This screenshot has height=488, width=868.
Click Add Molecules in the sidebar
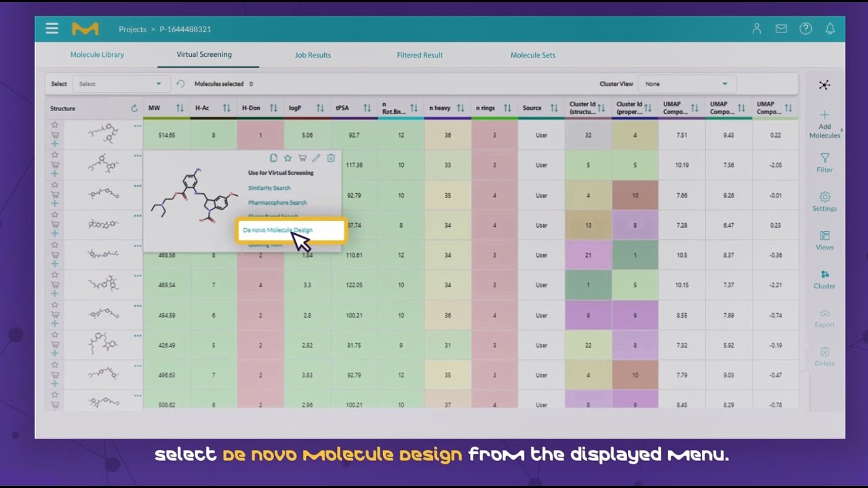pyautogui.click(x=825, y=124)
